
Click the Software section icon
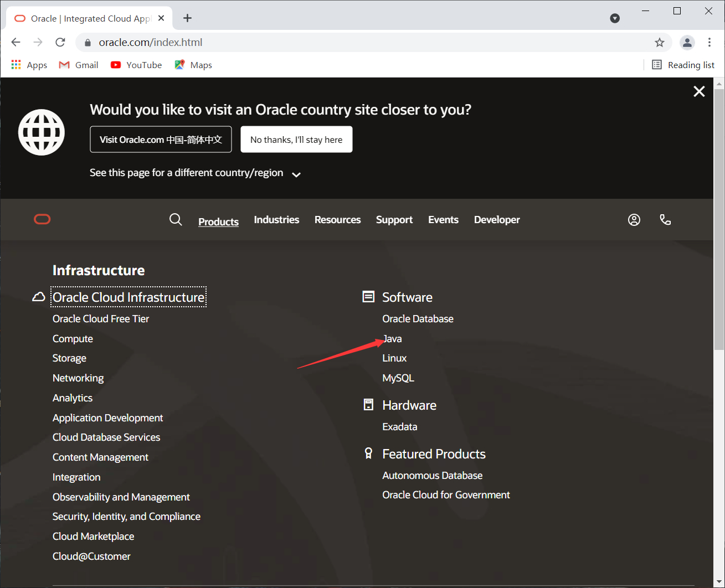368,297
